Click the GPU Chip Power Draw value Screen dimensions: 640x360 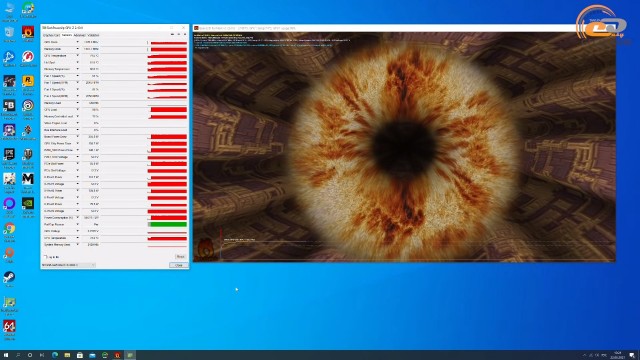(91, 143)
